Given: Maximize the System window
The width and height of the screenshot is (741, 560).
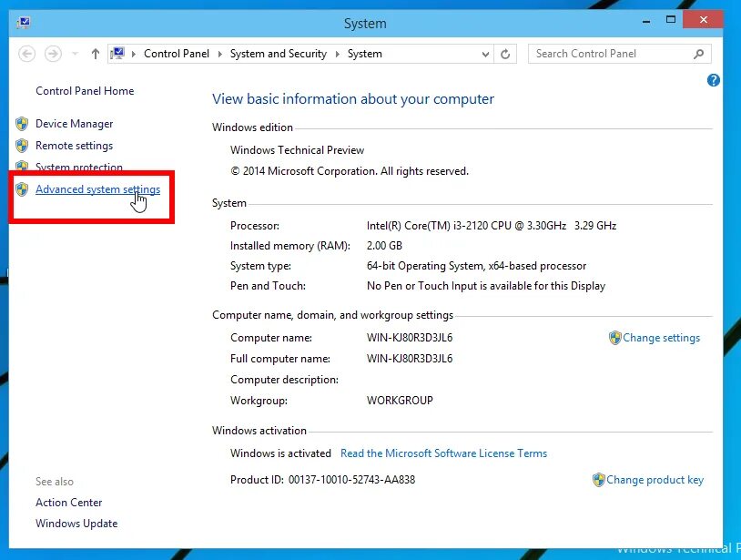Looking at the screenshot, I should pyautogui.click(x=671, y=20).
